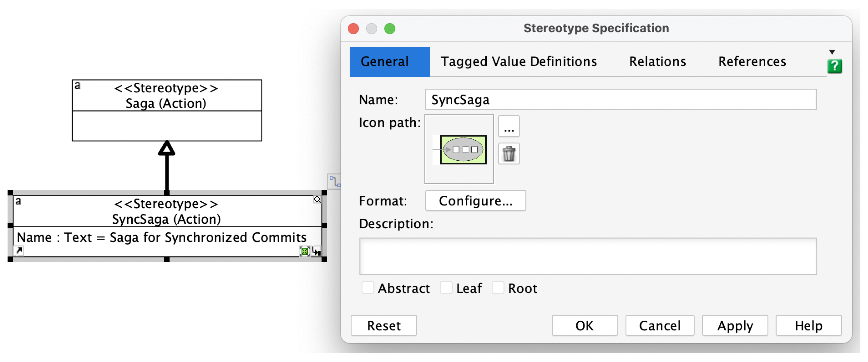Tick the Leaf checkbox
The width and height of the screenshot is (868, 362).
[x=446, y=288]
